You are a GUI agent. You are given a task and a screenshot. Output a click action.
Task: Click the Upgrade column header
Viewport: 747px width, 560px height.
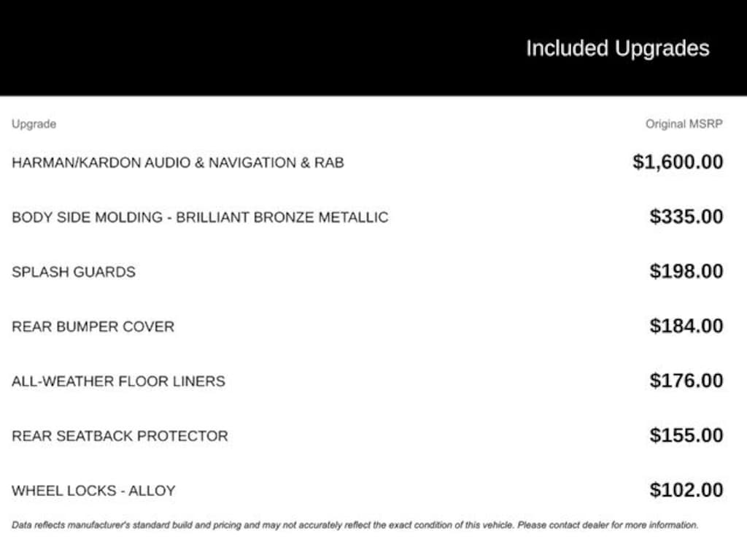(x=34, y=124)
